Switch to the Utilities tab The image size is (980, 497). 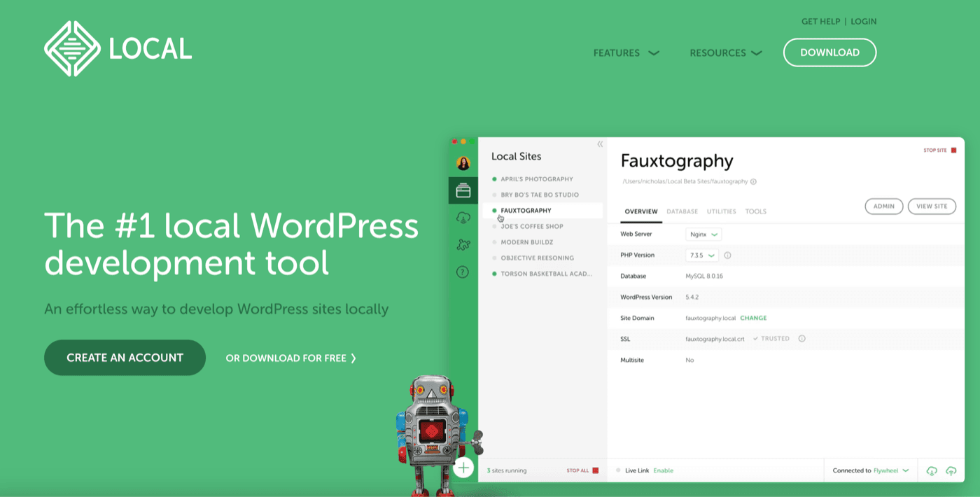point(721,211)
